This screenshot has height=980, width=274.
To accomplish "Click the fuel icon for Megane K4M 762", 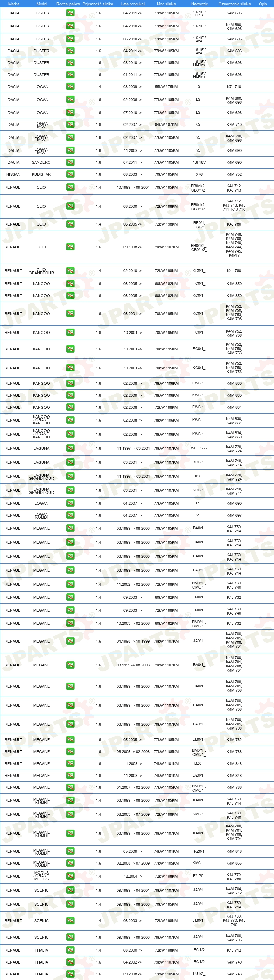I will (70, 740).
